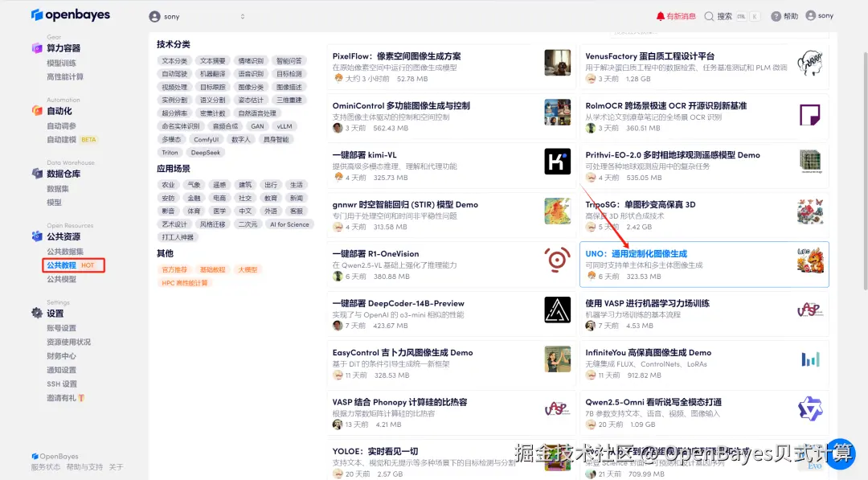Open the sony workspace switcher dropdown

tap(197, 17)
